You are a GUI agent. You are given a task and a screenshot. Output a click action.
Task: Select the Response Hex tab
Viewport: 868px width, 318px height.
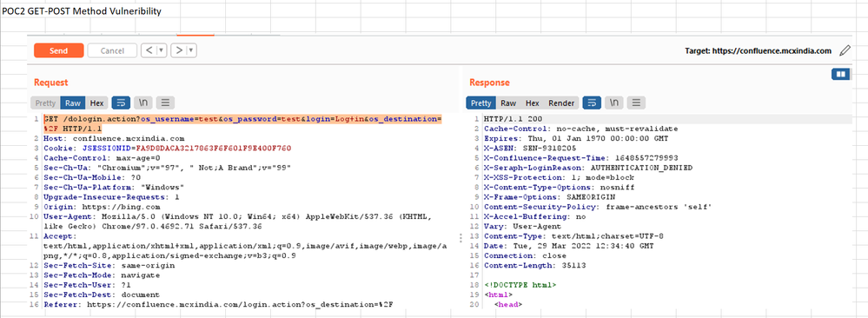pyautogui.click(x=533, y=103)
